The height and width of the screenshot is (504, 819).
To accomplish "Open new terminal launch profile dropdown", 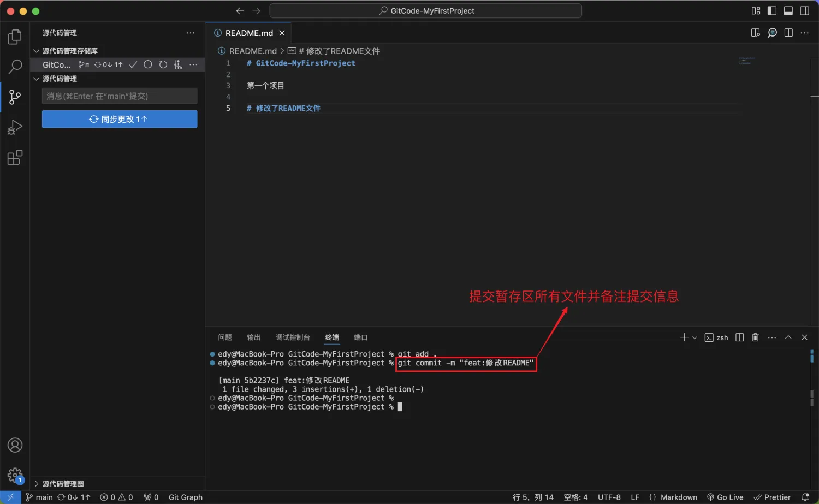I will point(695,338).
